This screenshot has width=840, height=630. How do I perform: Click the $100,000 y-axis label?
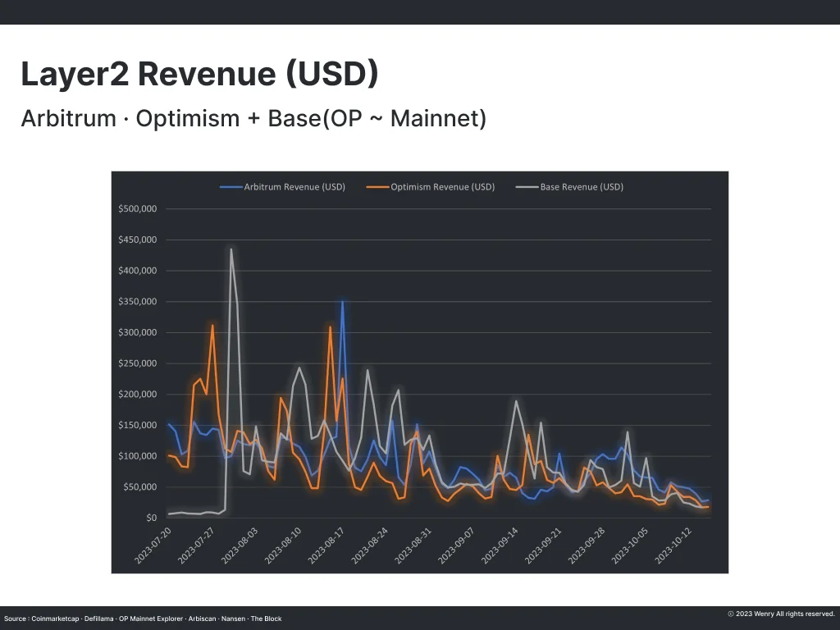[x=138, y=456]
